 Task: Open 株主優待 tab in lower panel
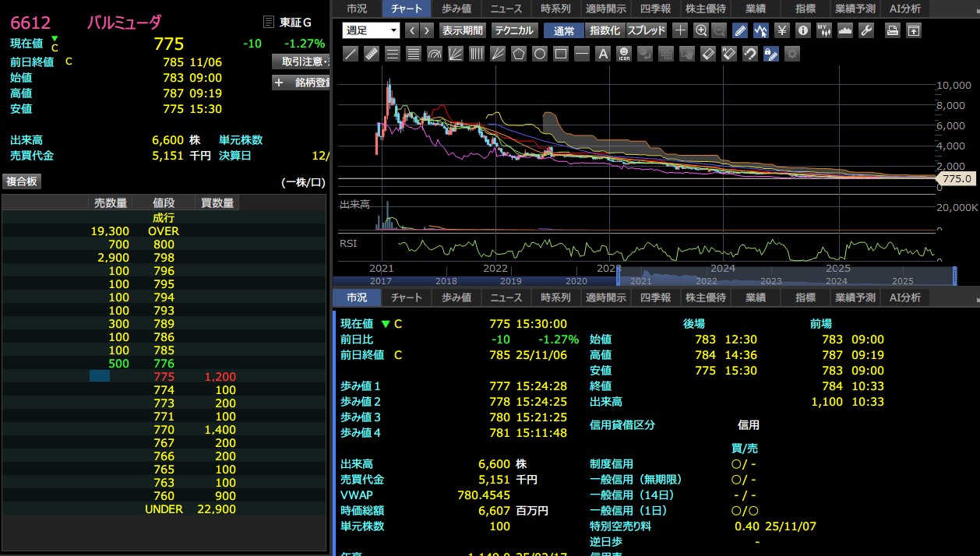[706, 297]
